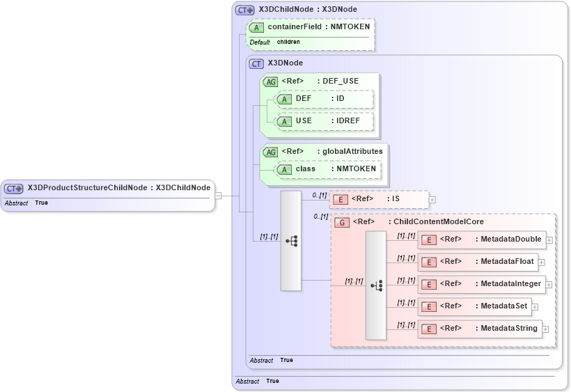Click the E icon of IS reference
This screenshot has width=571, height=392.
pos(341,199)
